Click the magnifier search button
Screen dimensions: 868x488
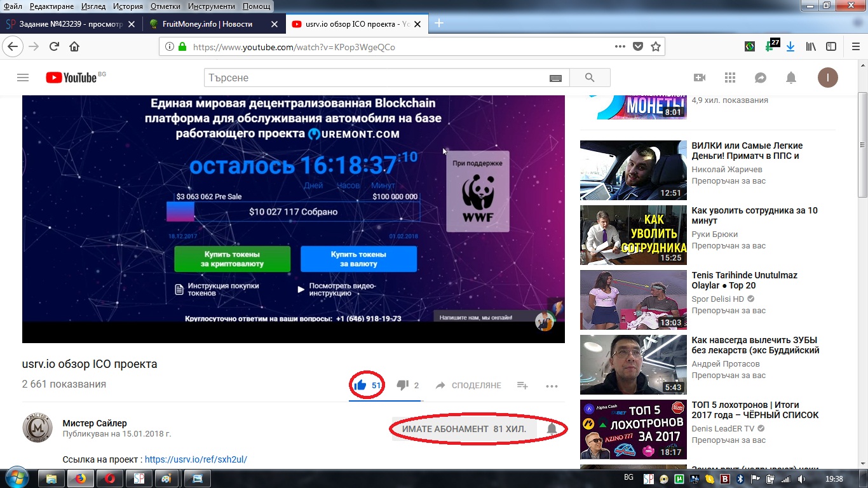[x=590, y=78]
